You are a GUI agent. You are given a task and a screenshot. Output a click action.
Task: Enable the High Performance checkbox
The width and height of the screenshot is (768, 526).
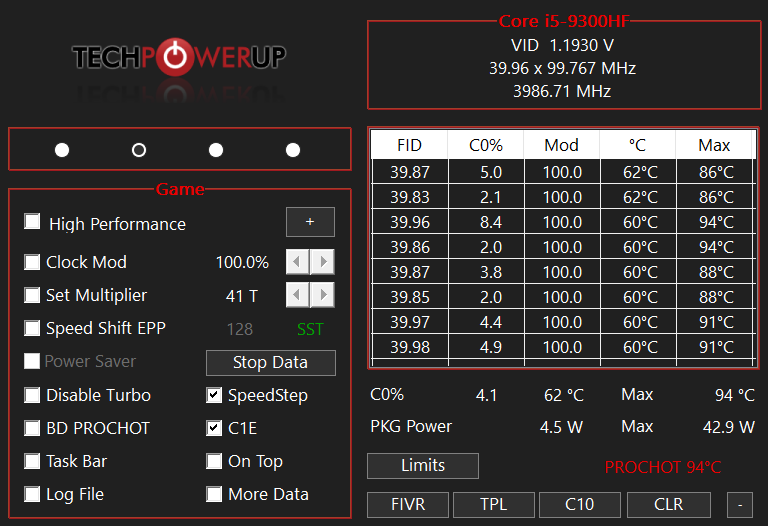pos(32,221)
